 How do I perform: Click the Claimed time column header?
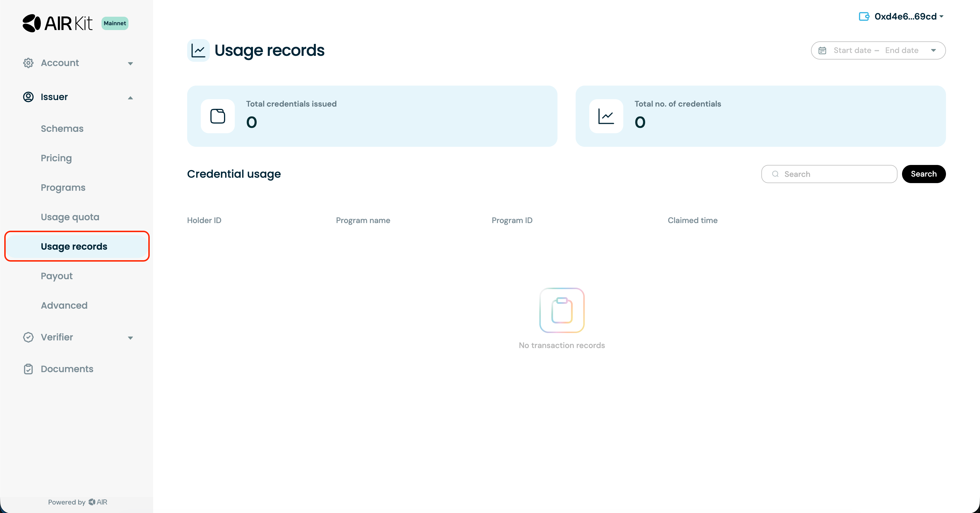pyautogui.click(x=693, y=220)
